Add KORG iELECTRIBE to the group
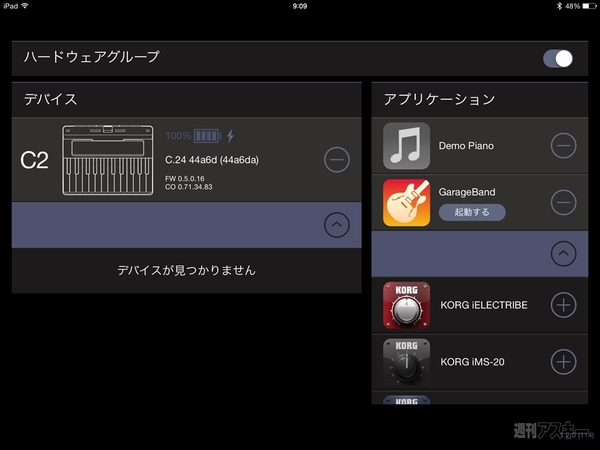This screenshot has width=600, height=450. click(563, 305)
